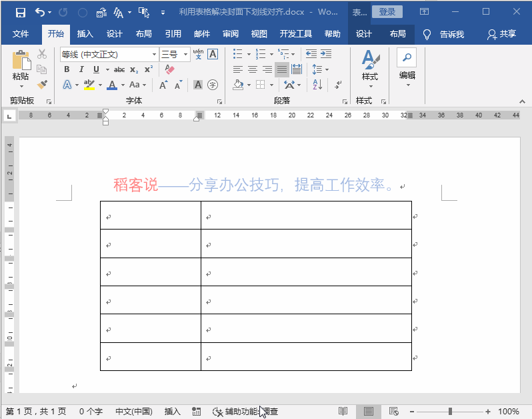Viewport: 532px width, 419px height.
Task: Click the Clear All Formatting eraser icon
Action: [x=169, y=69]
